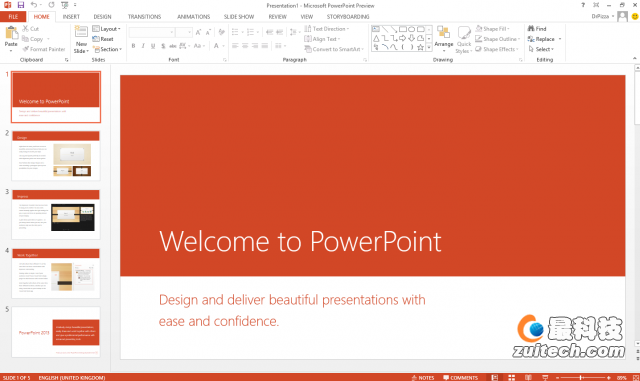The image size is (640, 381).
Task: Toggle text Shadow formatting
Action: (163, 46)
